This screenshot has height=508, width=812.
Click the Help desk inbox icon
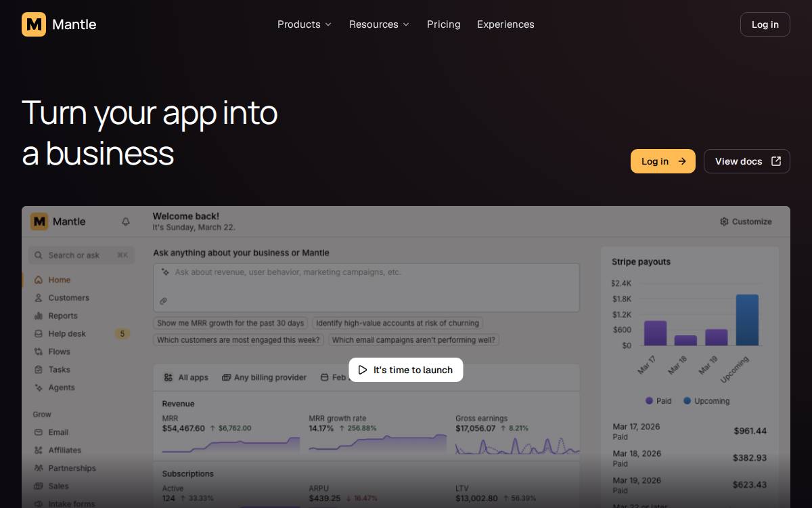click(x=39, y=334)
